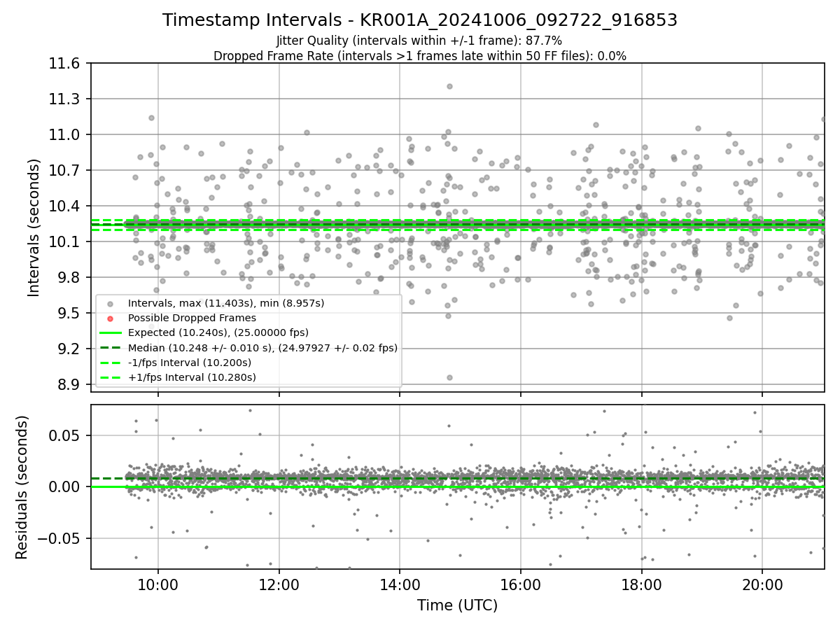Screen dimensions: 840x630
Task: Click the maximum interval point near 11.4 seconds
Action: (449, 87)
